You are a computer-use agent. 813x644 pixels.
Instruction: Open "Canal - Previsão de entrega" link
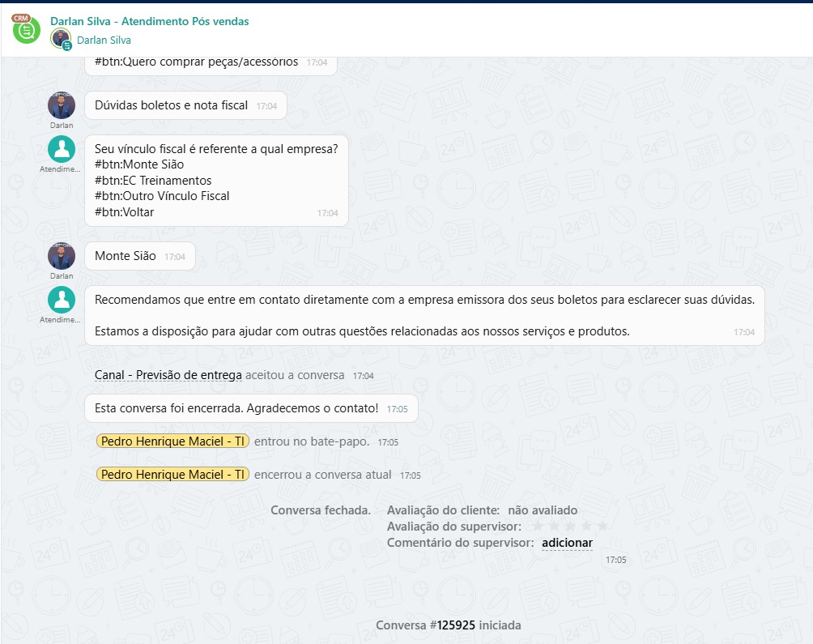168,375
